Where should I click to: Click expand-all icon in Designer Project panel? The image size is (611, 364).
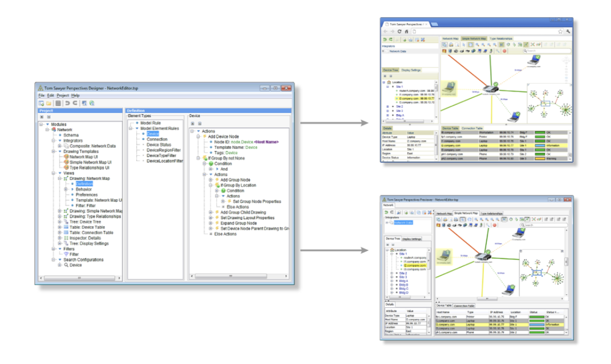click(x=42, y=117)
